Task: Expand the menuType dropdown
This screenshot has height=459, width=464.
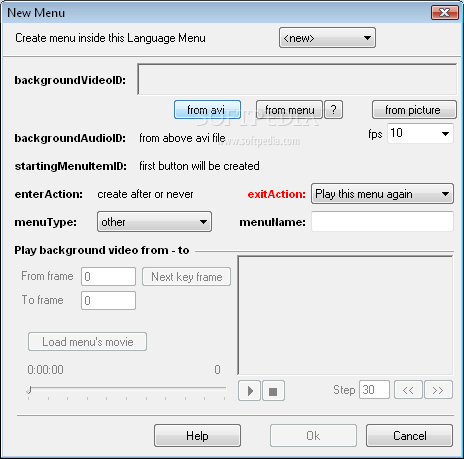Action: (x=154, y=222)
